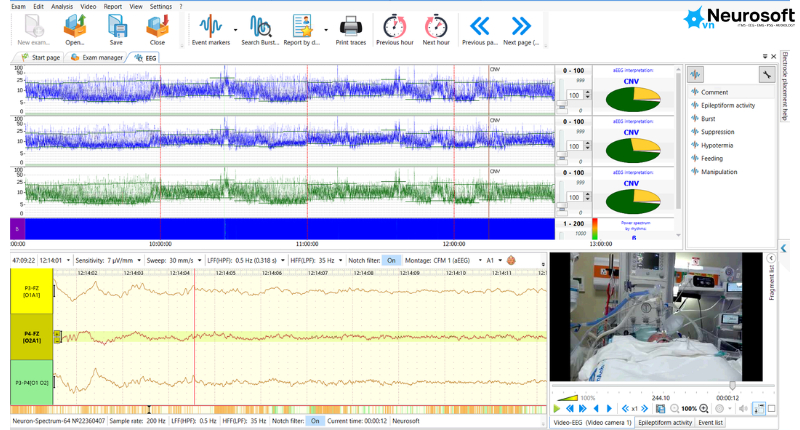800x430 pixels.
Task: Jump to Previous hour
Action: click(x=394, y=30)
